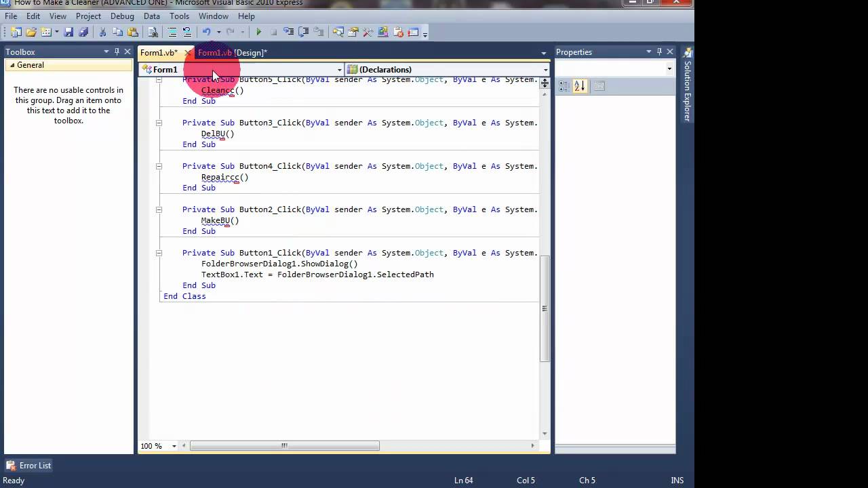Click the New Project toolbar icon
The width and height of the screenshot is (868, 488).
pos(16,32)
